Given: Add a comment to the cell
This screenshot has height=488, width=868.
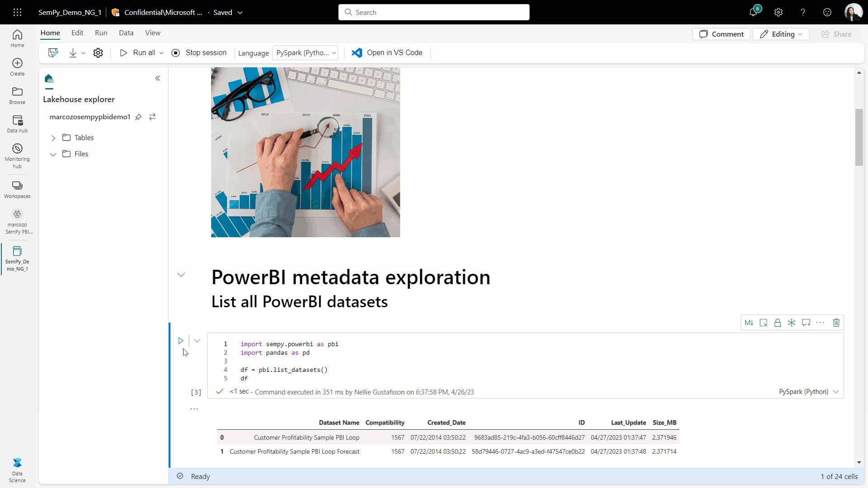Looking at the screenshot, I should click(x=806, y=323).
